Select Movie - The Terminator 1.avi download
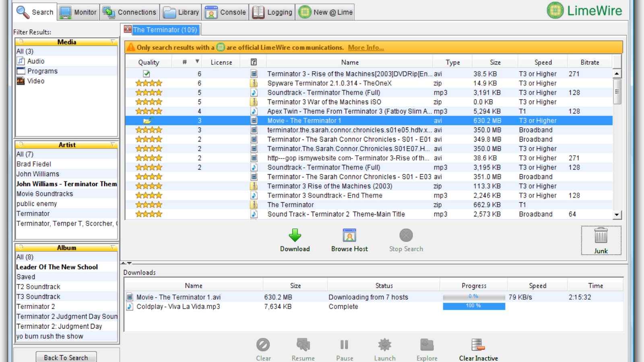The height and width of the screenshot is (362, 644). [x=374, y=297]
